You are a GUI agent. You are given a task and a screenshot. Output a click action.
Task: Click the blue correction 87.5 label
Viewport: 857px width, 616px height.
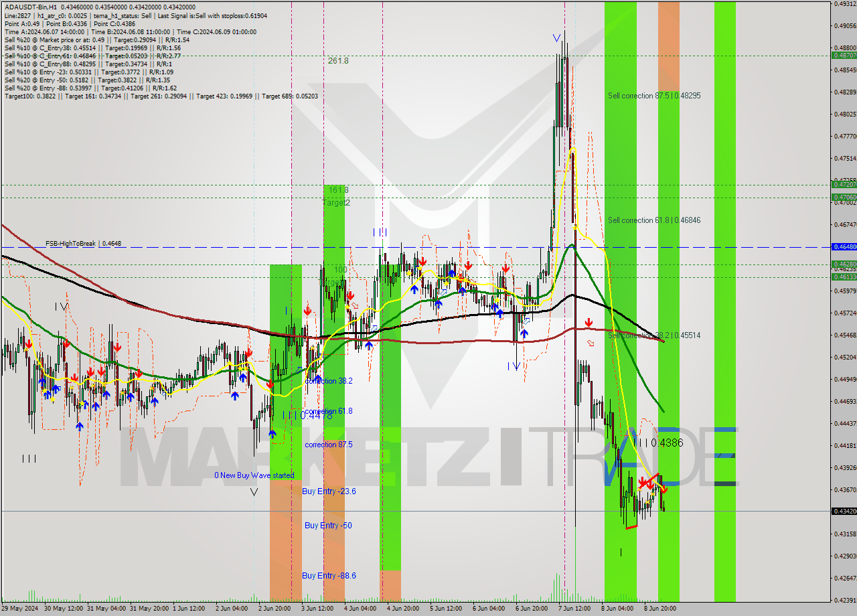(x=328, y=445)
